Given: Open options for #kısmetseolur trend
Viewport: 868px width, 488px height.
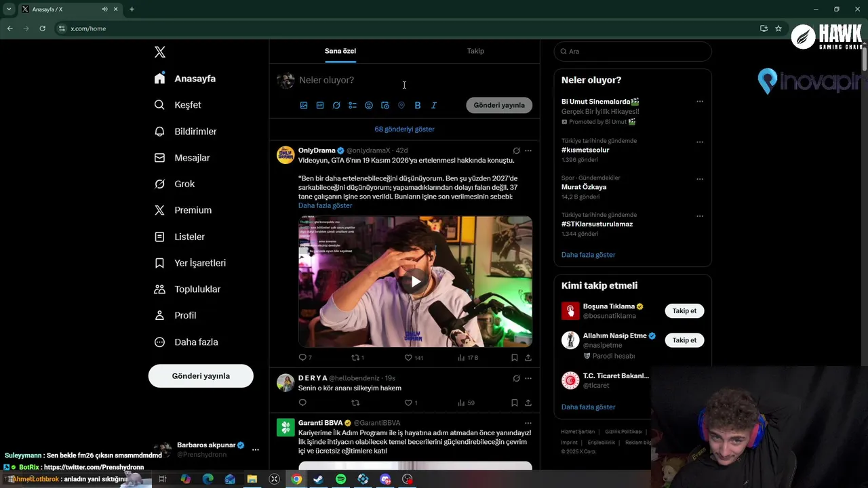Looking at the screenshot, I should coord(700,142).
